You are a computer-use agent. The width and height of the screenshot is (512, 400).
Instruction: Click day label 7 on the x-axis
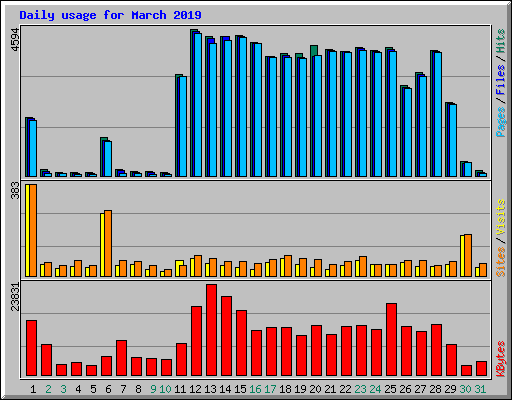[x=123, y=389]
